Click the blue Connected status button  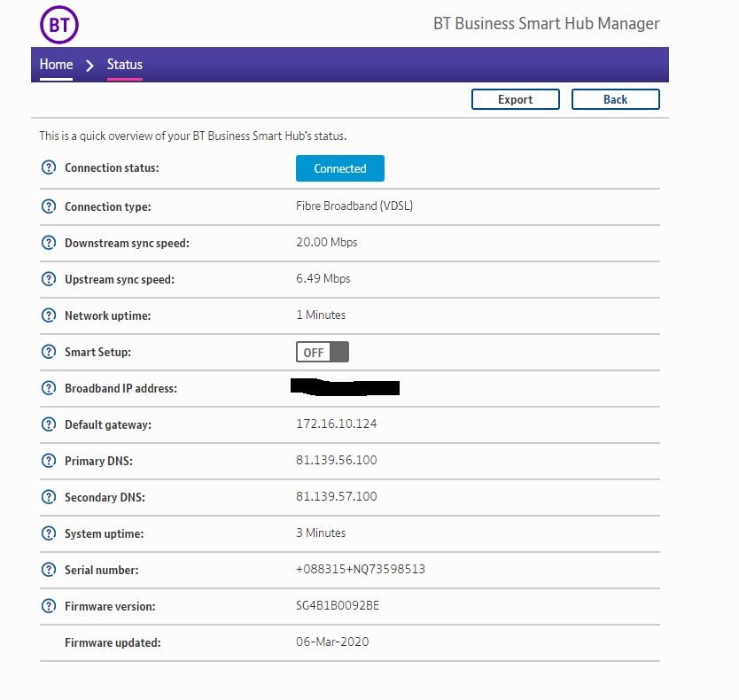(x=339, y=168)
